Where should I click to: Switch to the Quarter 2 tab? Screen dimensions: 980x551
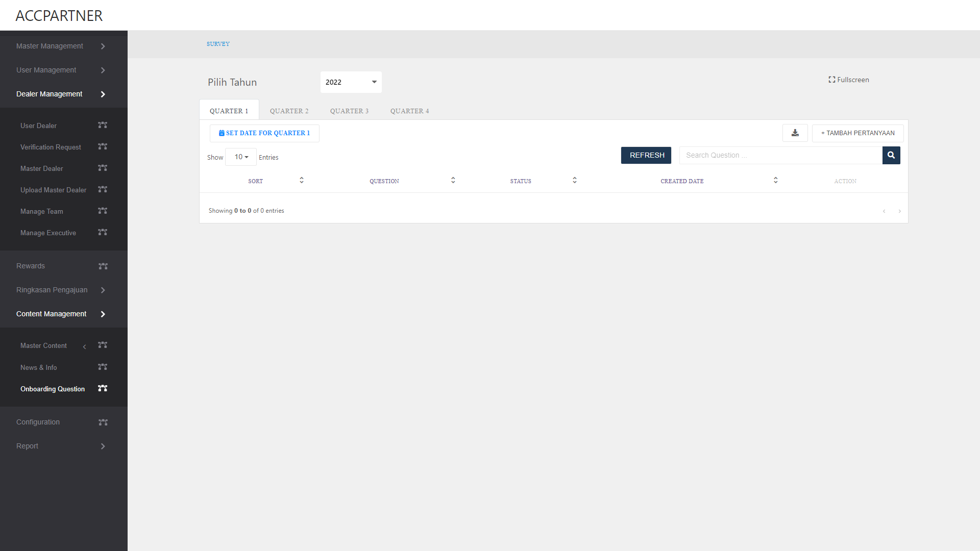coord(289,111)
